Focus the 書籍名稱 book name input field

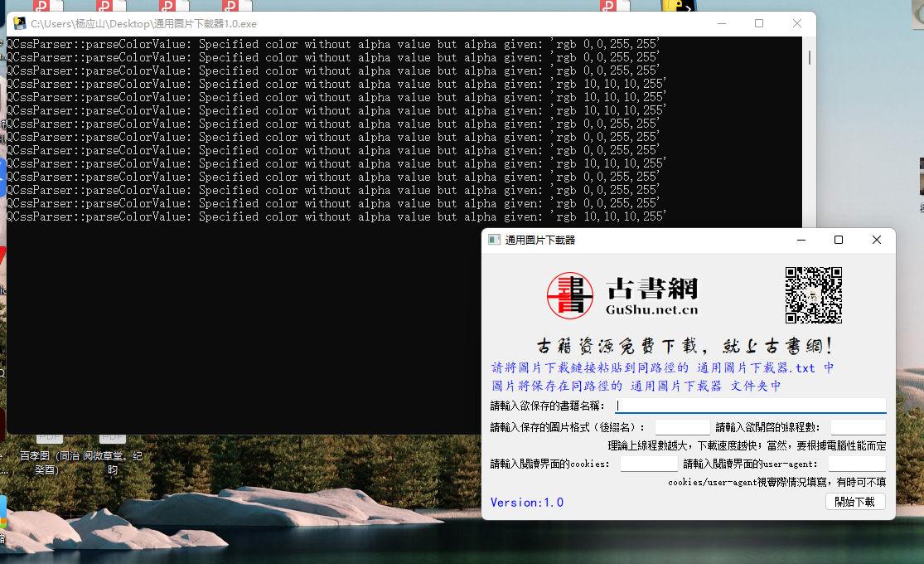[x=746, y=405]
